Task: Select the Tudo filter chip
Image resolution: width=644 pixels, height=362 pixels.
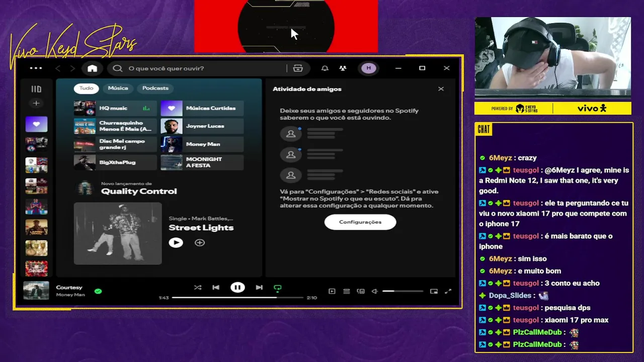Action: coord(86,88)
